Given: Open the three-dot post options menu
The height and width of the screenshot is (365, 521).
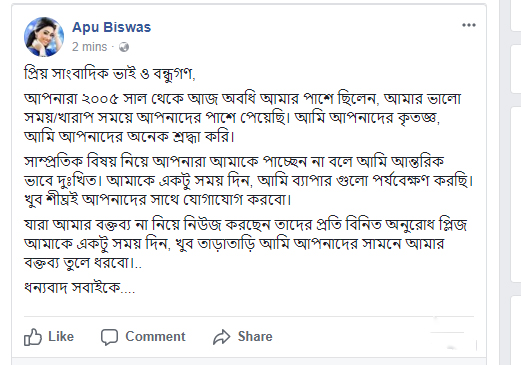Looking at the screenshot, I should 469,25.
